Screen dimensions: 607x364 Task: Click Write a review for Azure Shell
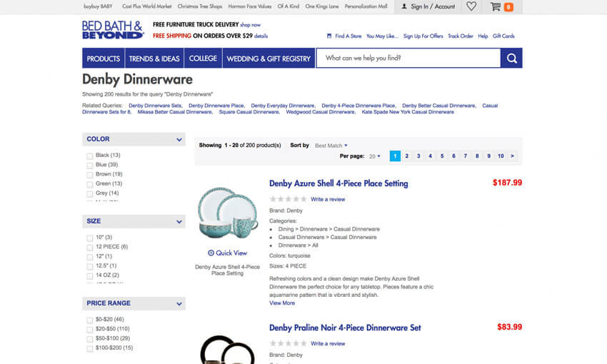click(x=328, y=199)
